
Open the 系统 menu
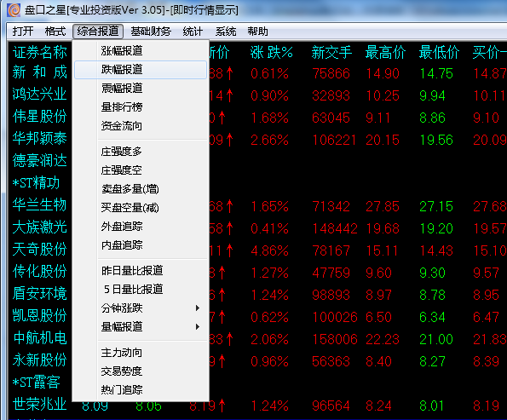point(225,32)
